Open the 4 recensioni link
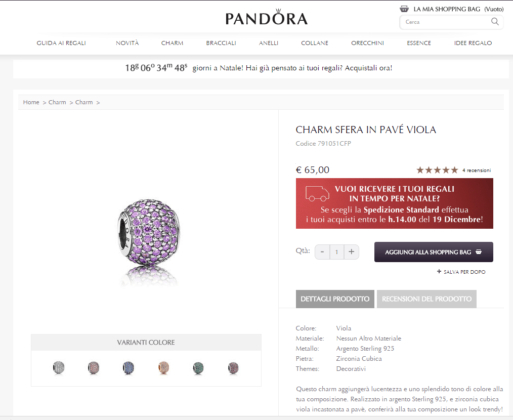 coord(477,171)
